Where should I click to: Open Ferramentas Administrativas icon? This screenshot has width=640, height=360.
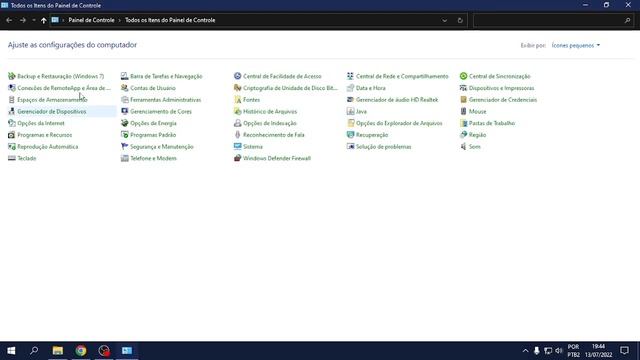click(x=124, y=100)
